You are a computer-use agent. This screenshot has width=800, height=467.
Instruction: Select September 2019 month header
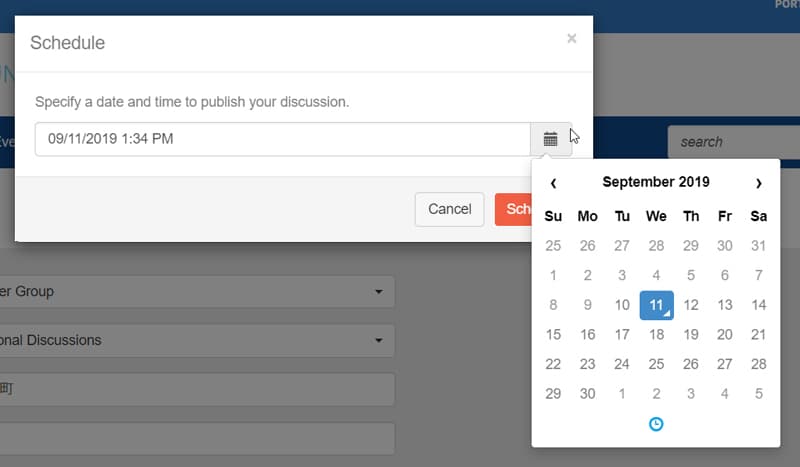[x=656, y=182]
